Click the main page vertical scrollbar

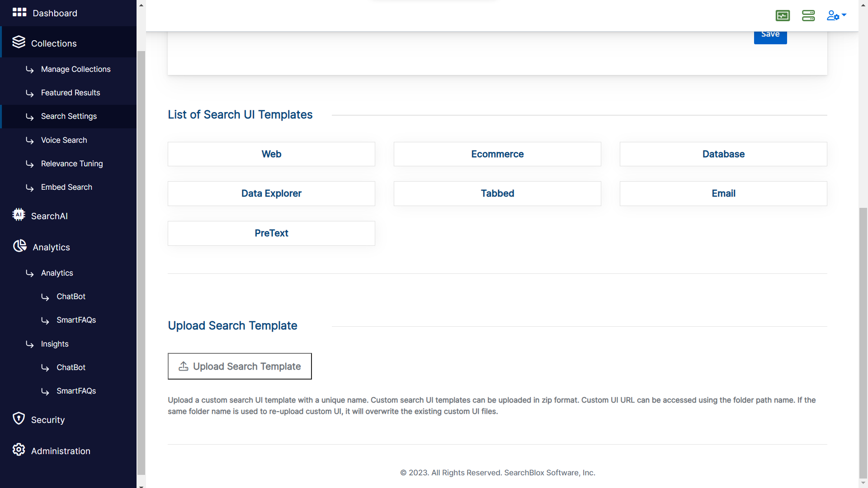863,341
